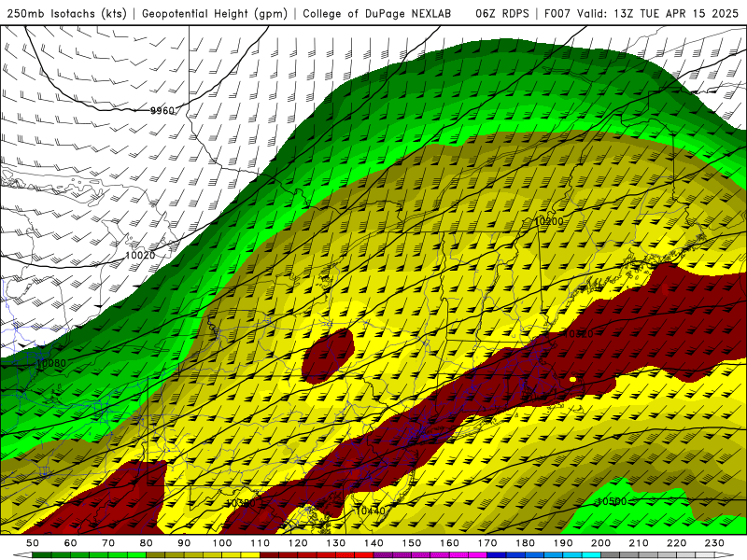Click the 200 label on the color scale
The height and width of the screenshot is (560, 747).
600,543
